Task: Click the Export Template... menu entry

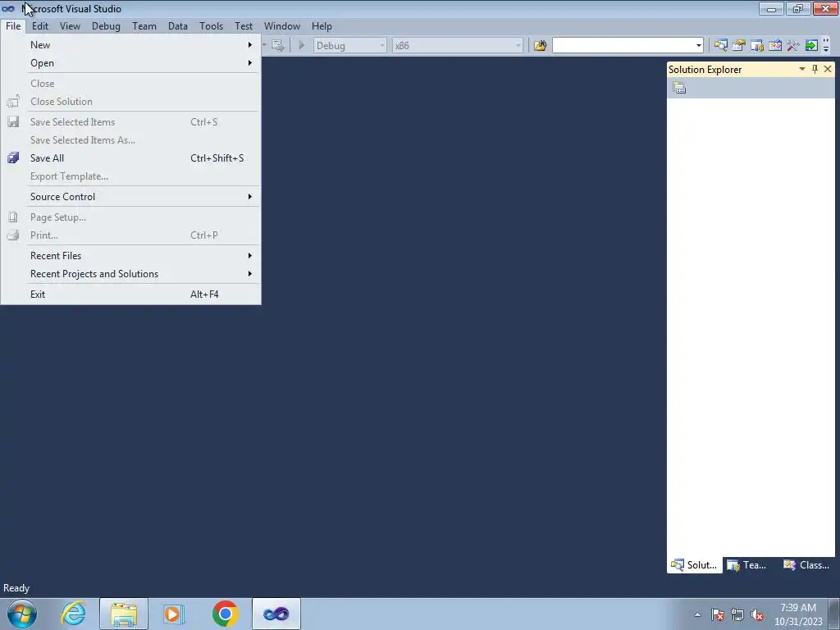Action: point(130,176)
